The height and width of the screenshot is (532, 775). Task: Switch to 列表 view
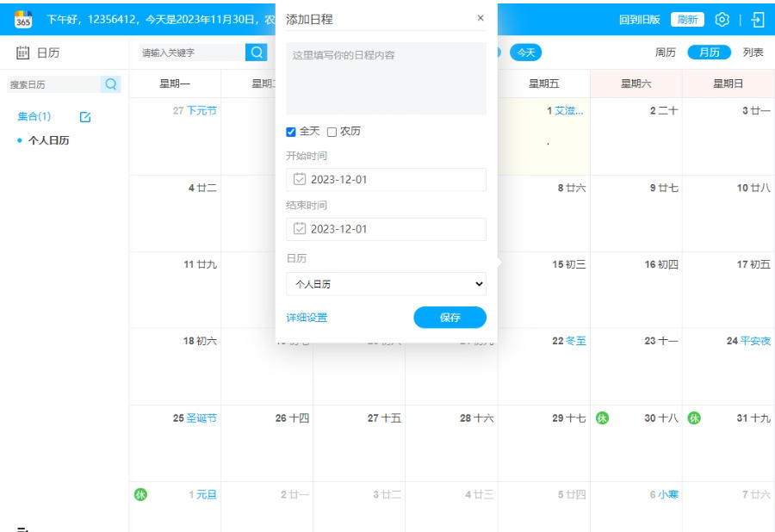(753, 53)
